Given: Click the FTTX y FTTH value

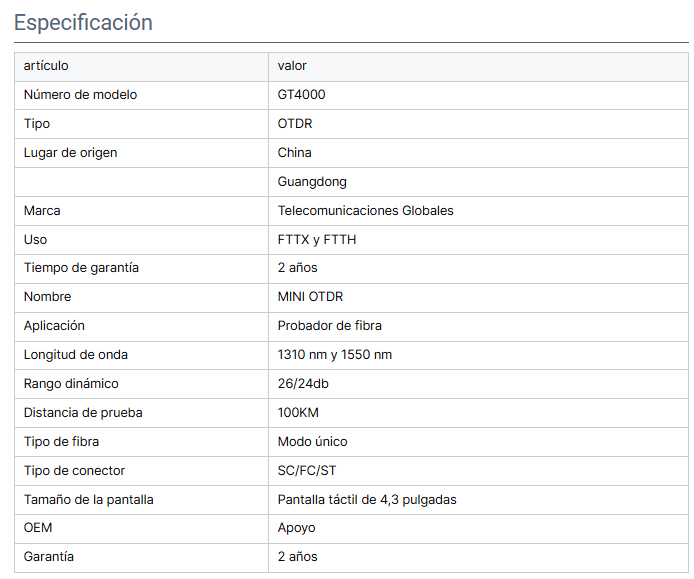Looking at the screenshot, I should click(x=317, y=240).
